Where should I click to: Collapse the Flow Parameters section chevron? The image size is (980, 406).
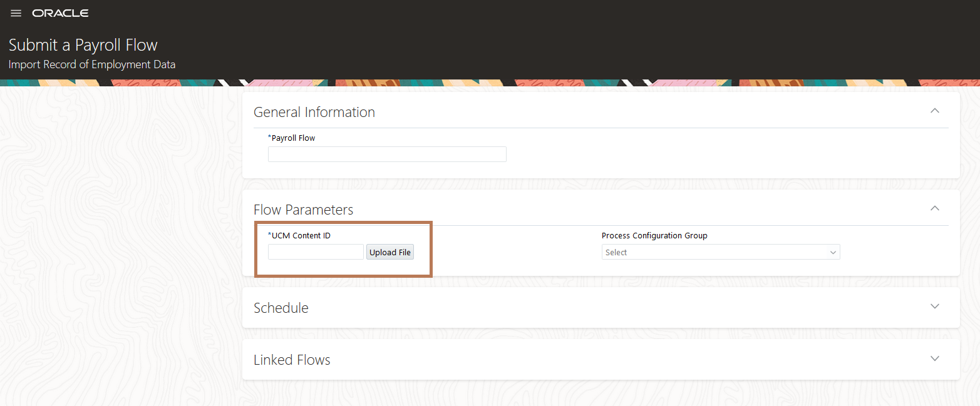934,208
